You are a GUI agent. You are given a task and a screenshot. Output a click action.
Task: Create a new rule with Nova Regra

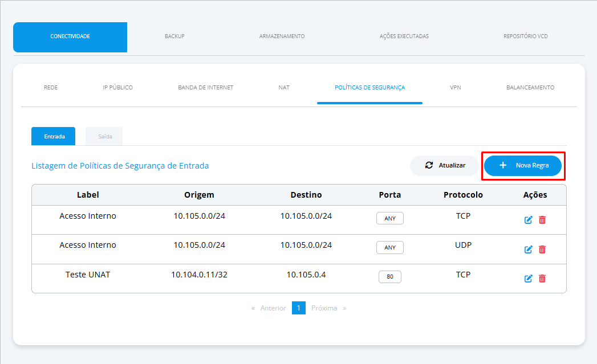tap(523, 165)
